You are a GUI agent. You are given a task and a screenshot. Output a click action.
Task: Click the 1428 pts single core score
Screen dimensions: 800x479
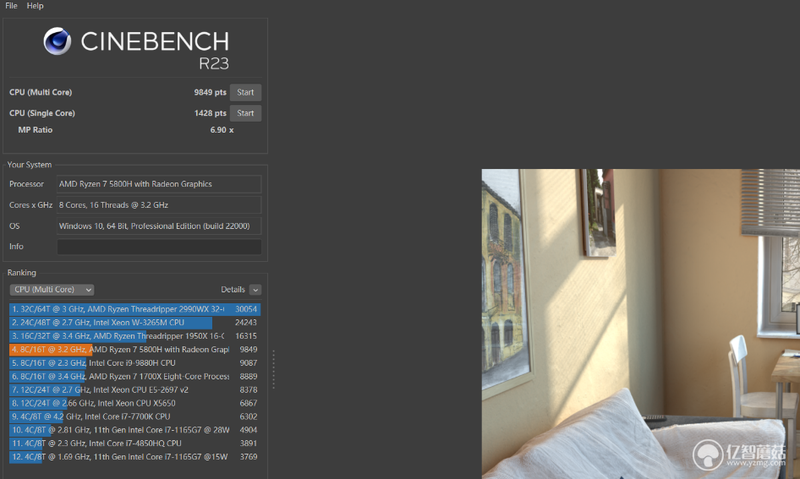(x=210, y=113)
